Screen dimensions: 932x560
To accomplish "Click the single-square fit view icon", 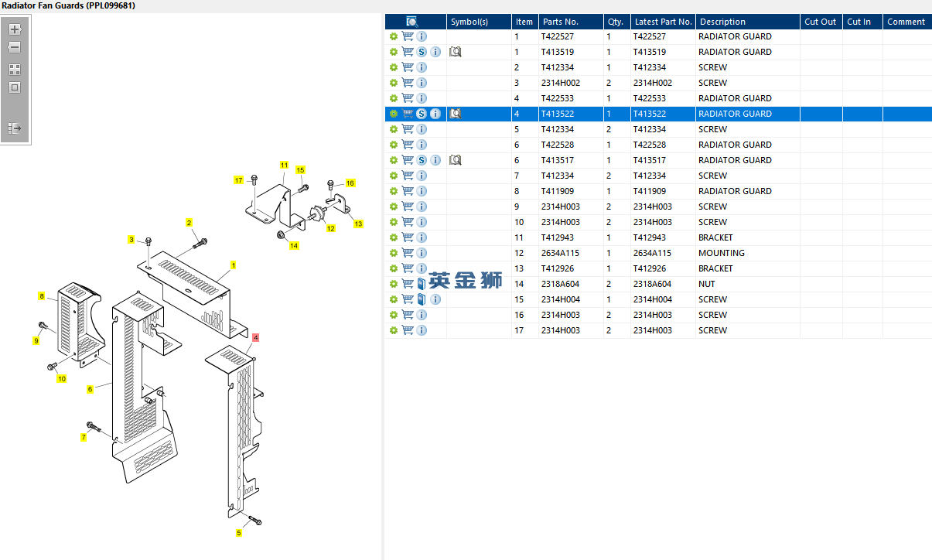I will [15, 87].
